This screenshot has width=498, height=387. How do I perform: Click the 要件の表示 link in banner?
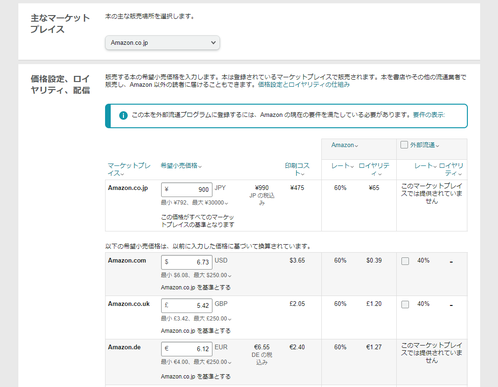coord(429,115)
